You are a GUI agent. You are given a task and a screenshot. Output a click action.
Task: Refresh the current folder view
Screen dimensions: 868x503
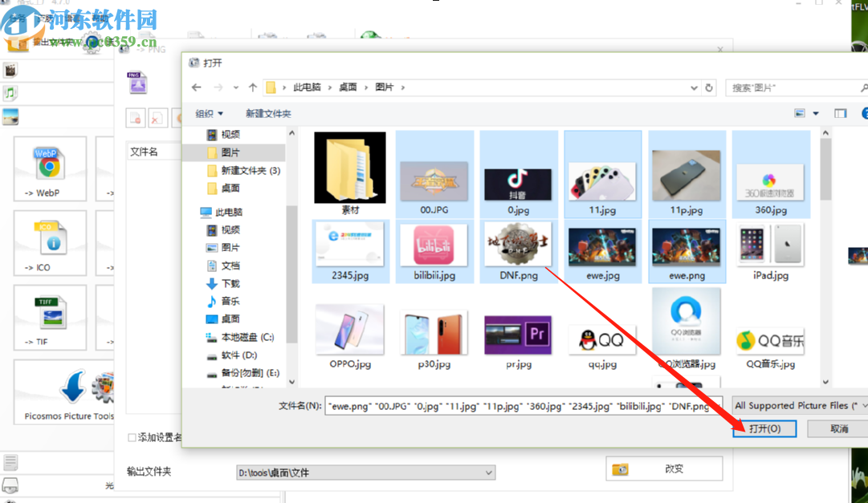708,87
